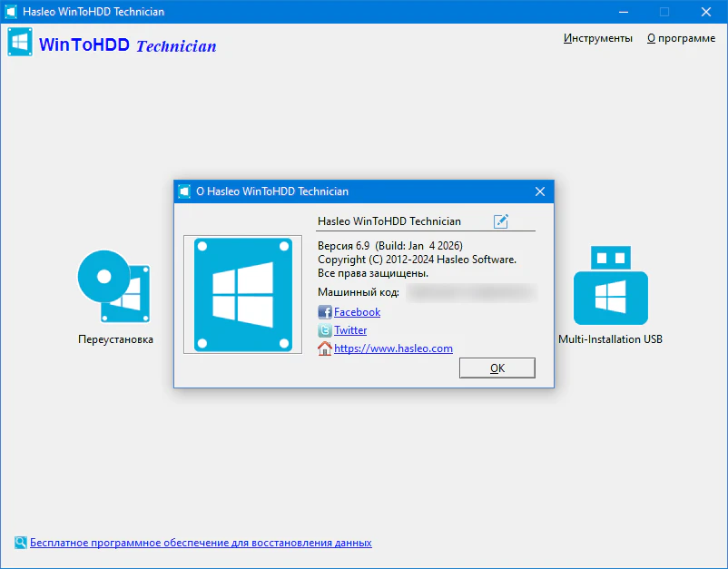This screenshot has width=728, height=569.
Task: Click the WinToHDD logo icon in header
Action: pos(21,43)
